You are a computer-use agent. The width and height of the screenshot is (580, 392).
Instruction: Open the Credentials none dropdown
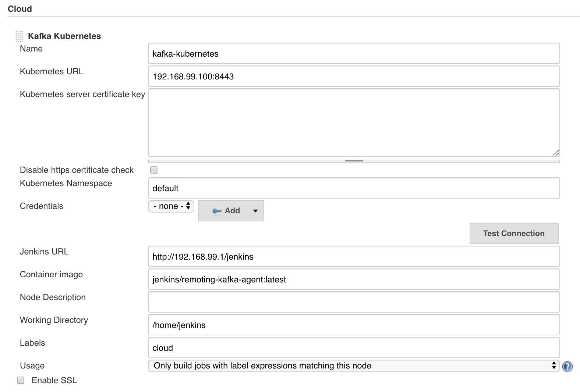coord(171,206)
